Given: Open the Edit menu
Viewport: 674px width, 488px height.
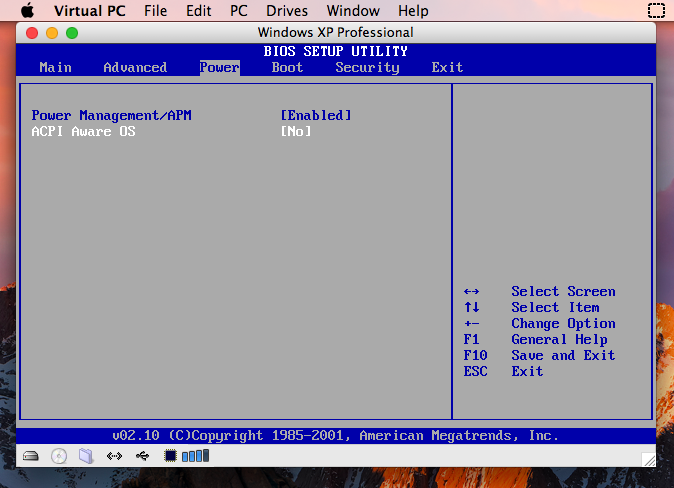Looking at the screenshot, I should (x=198, y=10).
